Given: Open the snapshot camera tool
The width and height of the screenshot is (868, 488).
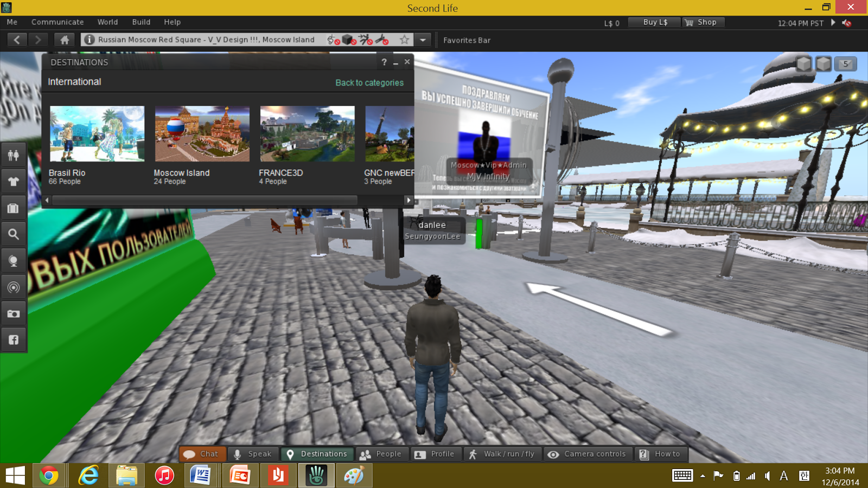Looking at the screenshot, I should coord(14,313).
